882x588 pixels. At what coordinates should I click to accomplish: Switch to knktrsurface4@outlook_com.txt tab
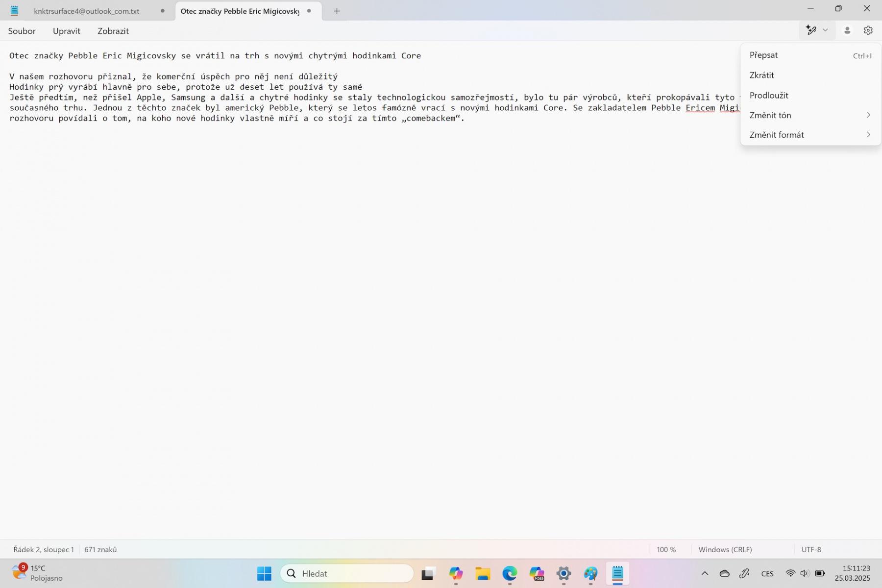click(87, 11)
